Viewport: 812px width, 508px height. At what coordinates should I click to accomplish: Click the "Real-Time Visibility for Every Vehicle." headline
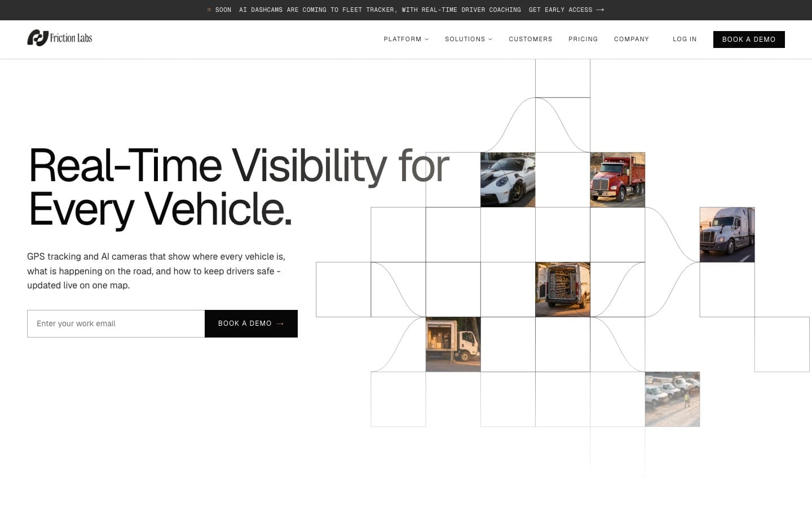click(x=239, y=187)
